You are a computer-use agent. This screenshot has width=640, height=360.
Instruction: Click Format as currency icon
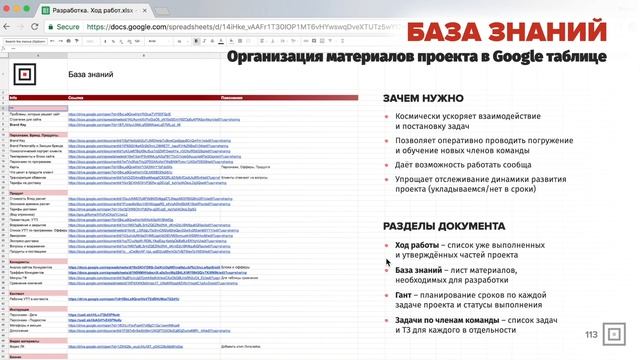[105, 41]
